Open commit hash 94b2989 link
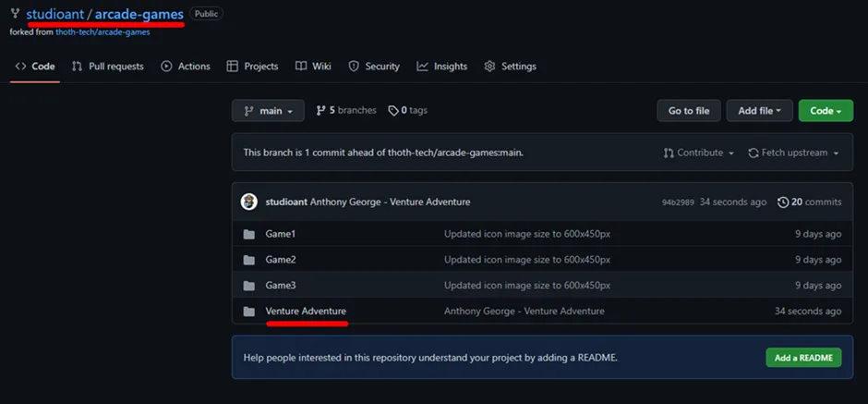This screenshot has height=404, width=868. click(x=677, y=202)
